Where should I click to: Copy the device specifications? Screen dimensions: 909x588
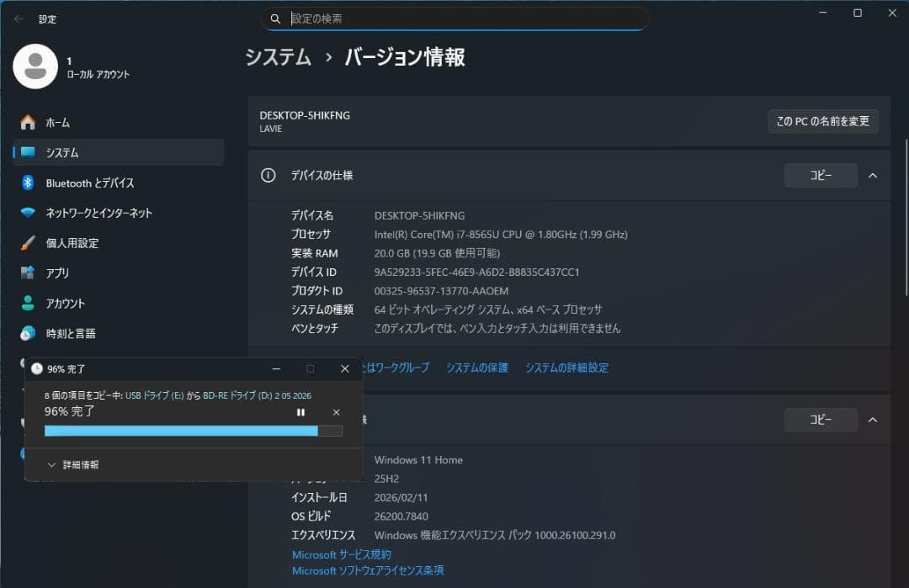pyautogui.click(x=821, y=176)
